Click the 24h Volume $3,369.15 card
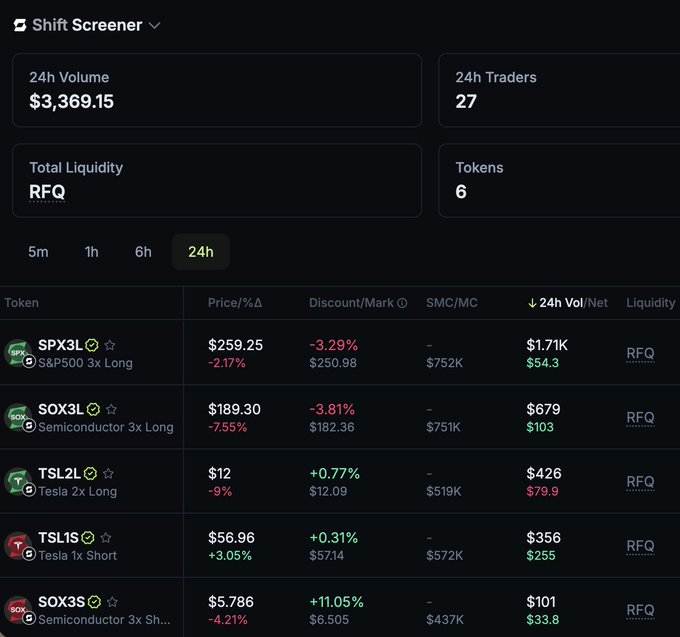This screenshot has height=637, width=680. [x=217, y=90]
